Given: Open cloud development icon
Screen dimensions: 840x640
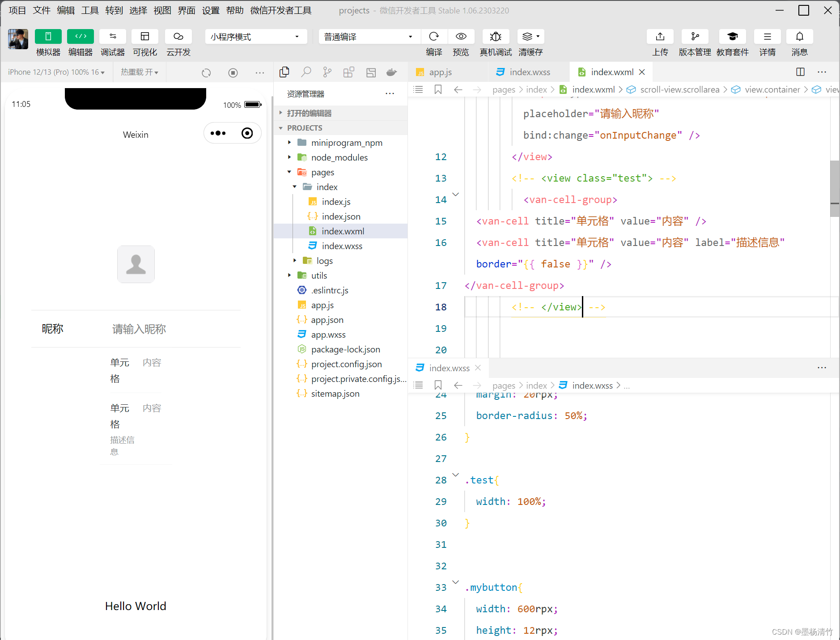Looking at the screenshot, I should click(x=178, y=36).
